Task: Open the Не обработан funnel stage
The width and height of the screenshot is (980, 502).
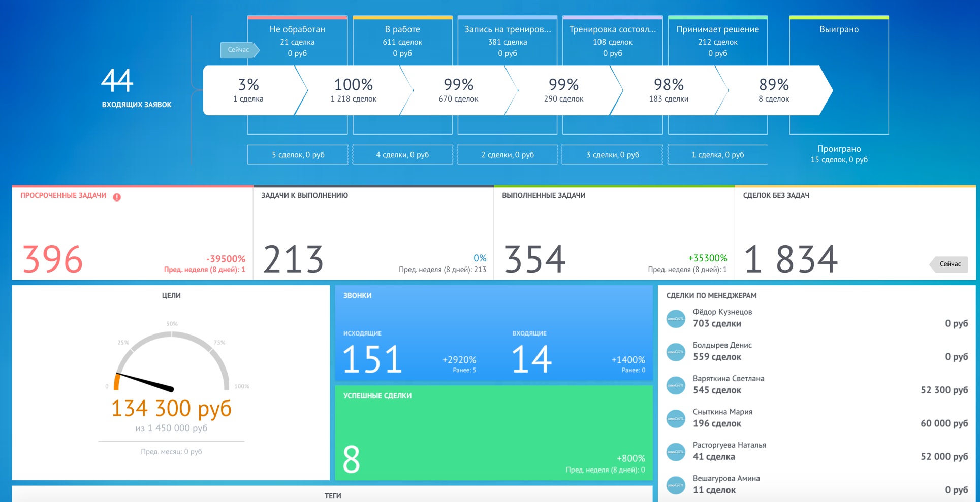Action: pyautogui.click(x=297, y=41)
